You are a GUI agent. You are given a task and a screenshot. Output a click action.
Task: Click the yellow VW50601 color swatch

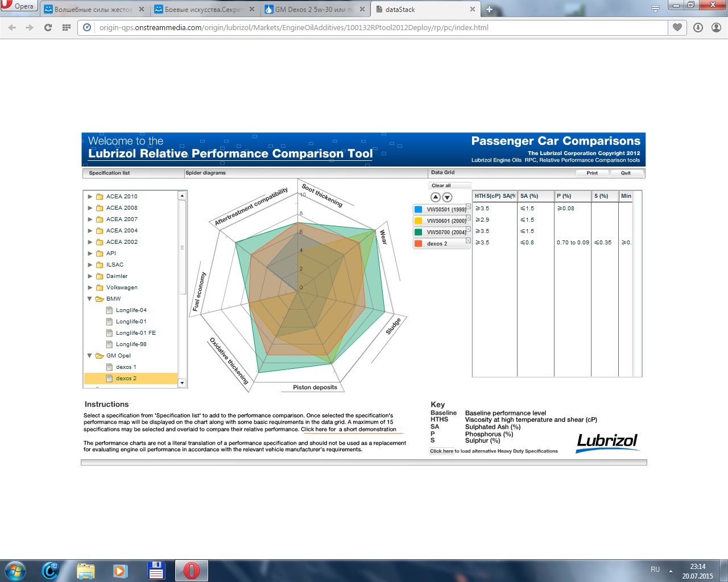(419, 221)
